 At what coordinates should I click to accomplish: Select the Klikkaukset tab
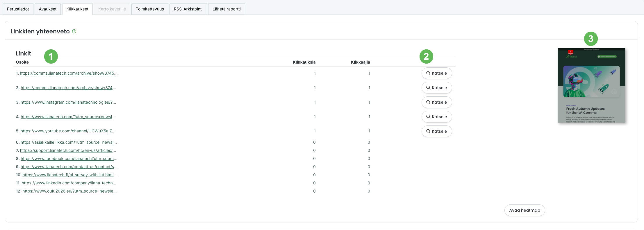tap(77, 9)
